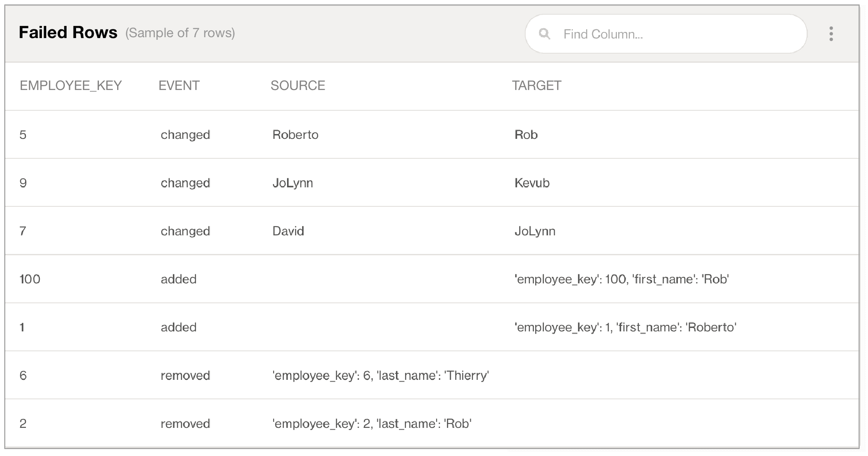This screenshot has height=456, width=868.
Task: Click target with first_name 'Rob' for key 100
Action: click(x=622, y=279)
